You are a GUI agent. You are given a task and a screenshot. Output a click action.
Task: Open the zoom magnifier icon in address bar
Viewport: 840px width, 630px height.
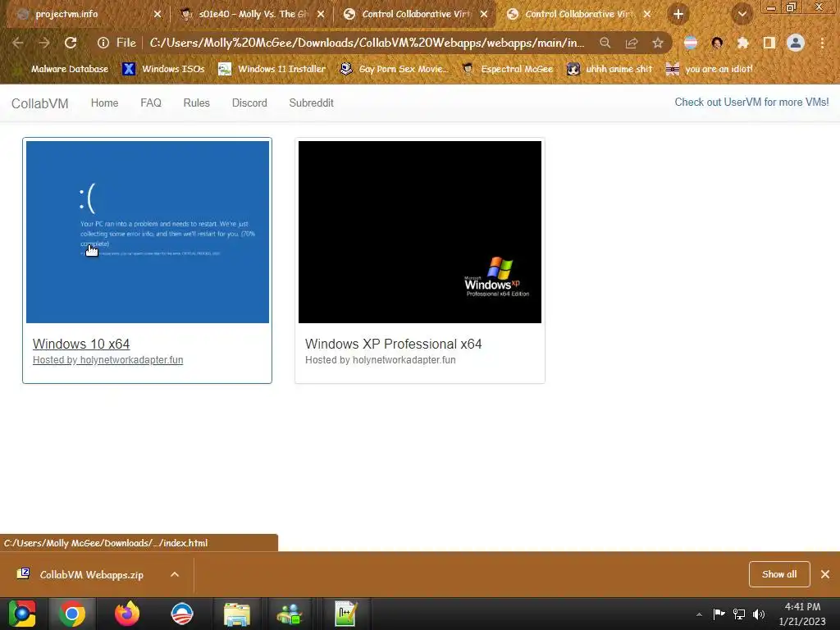605,43
